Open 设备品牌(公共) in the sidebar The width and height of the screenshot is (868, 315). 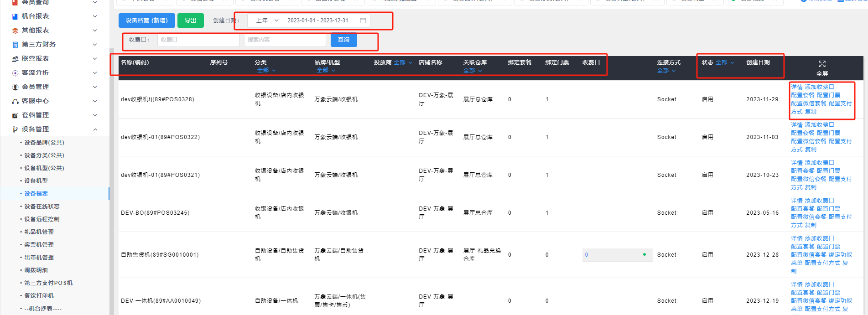(44, 143)
